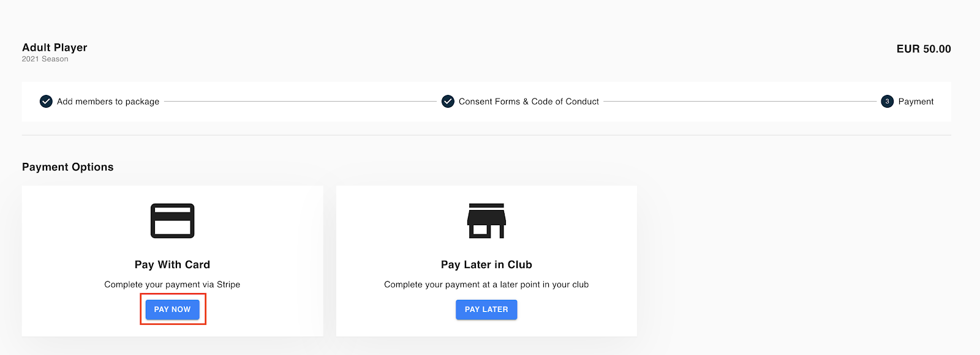Select the Payment step label
Screen dimensions: 980x355
click(916, 102)
